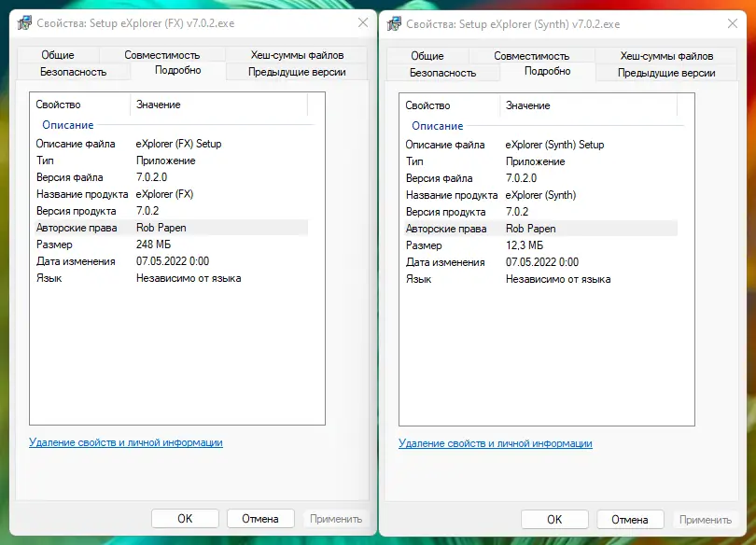The width and height of the screenshot is (756, 545).
Task: Click Отмена in the FX properties window
Action: point(260,519)
